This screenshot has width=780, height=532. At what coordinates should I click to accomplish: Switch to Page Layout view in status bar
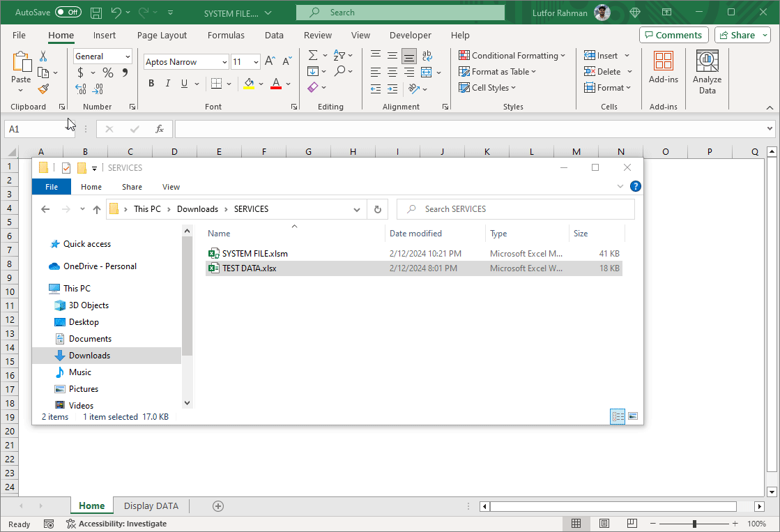(x=604, y=524)
